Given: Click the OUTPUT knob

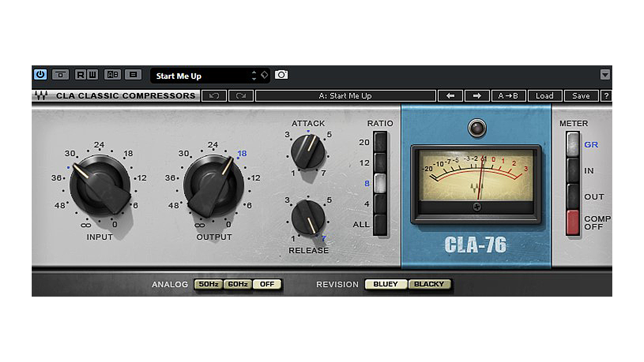Looking at the screenshot, I should tap(213, 186).
